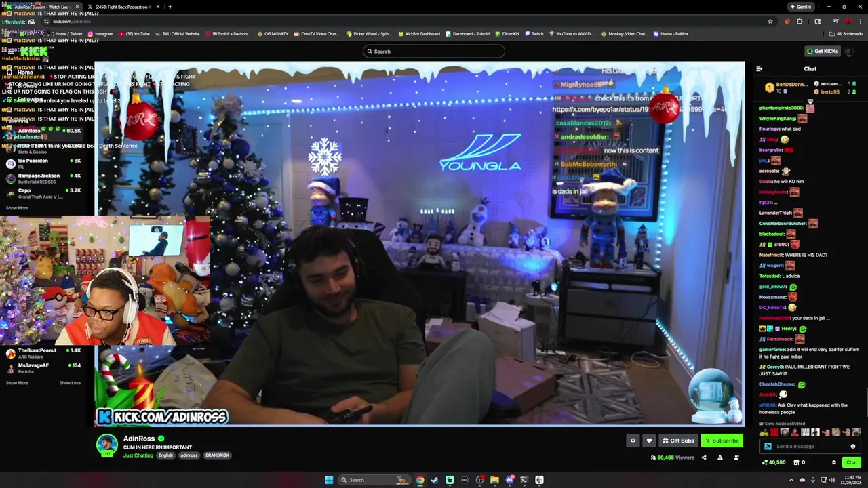Click the green Subscribe button
Screen dimensions: 868x488
[x=722, y=441]
